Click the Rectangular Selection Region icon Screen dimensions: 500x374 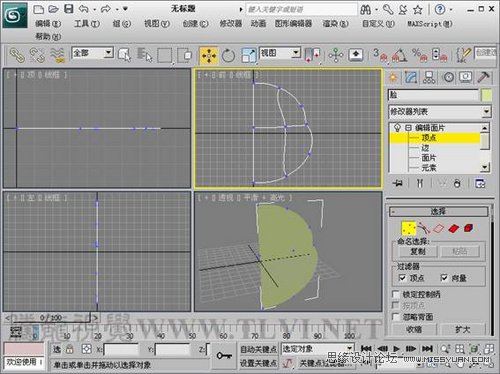pos(165,55)
